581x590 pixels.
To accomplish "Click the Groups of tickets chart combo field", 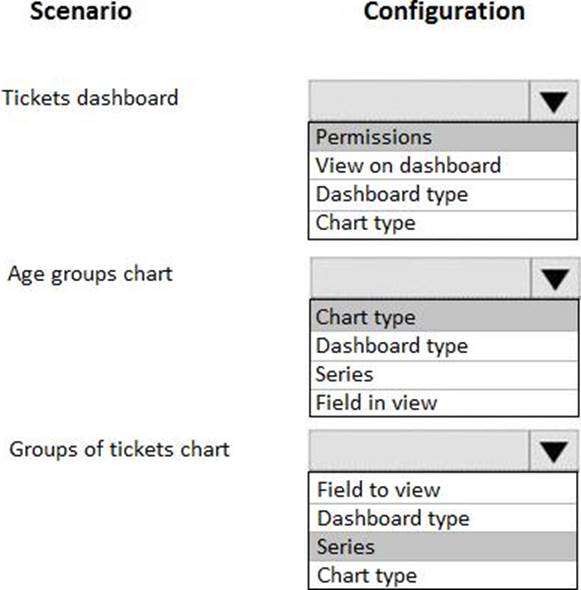I will coord(419,451).
